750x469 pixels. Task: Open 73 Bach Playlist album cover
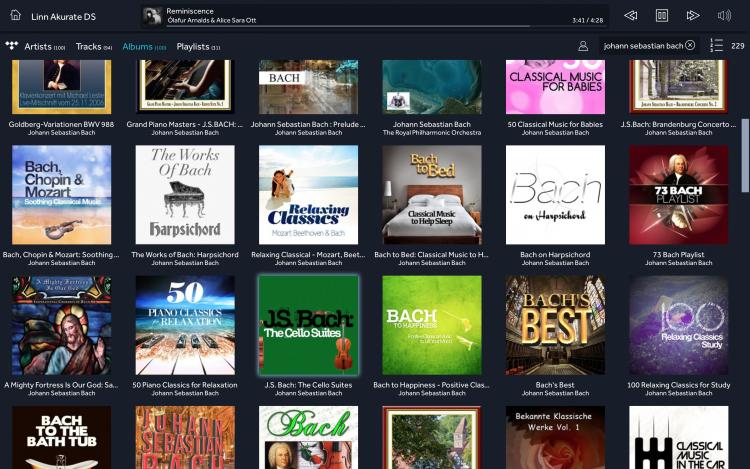pyautogui.click(x=679, y=195)
